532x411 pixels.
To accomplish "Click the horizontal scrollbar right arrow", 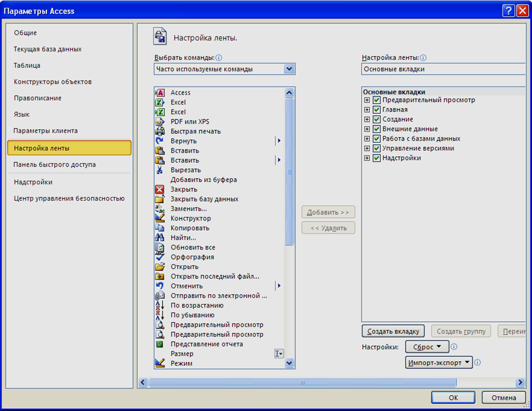I will 520,383.
